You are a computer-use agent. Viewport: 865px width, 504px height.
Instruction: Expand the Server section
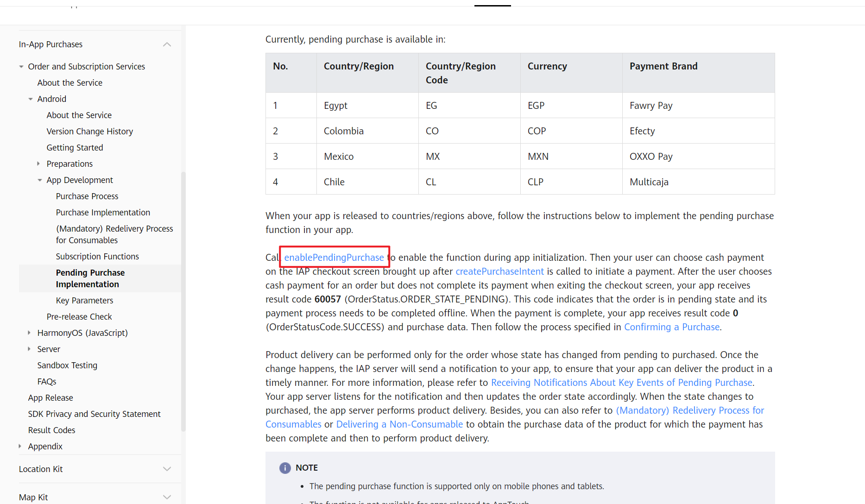30,349
